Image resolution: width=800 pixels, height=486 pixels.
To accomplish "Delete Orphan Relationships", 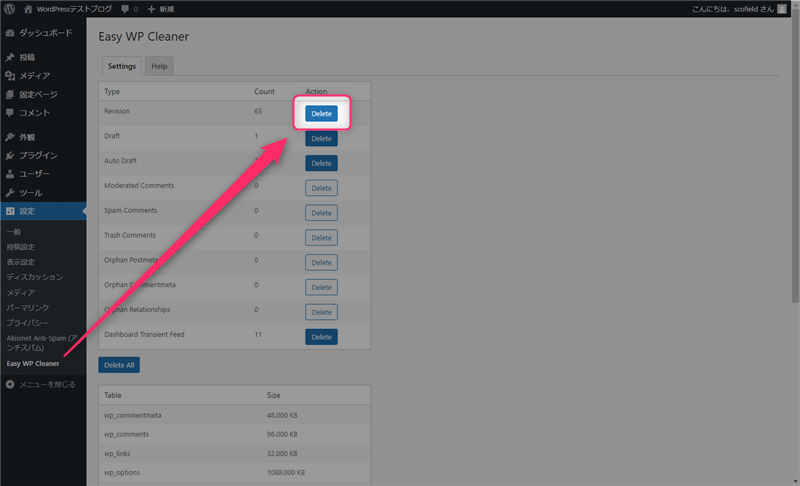I will (321, 312).
